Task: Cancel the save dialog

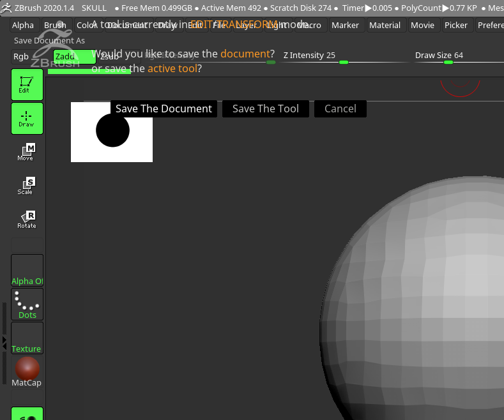Action: point(340,109)
